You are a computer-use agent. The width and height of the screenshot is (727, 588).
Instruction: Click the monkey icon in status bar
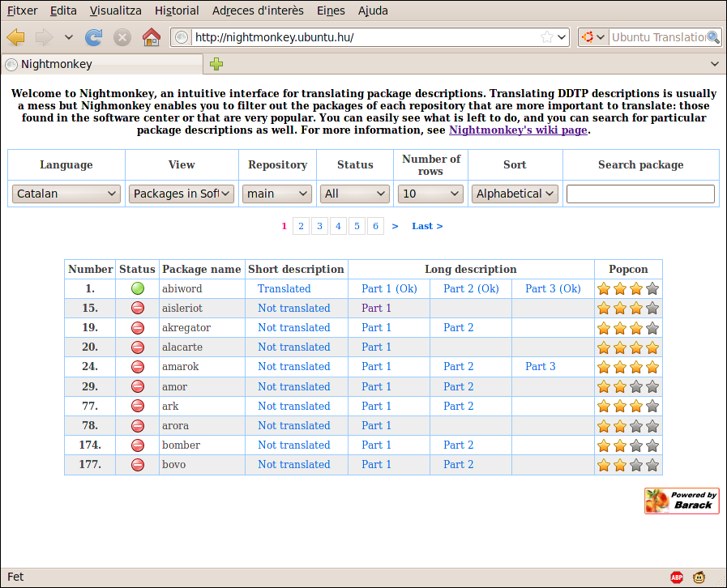click(699, 577)
